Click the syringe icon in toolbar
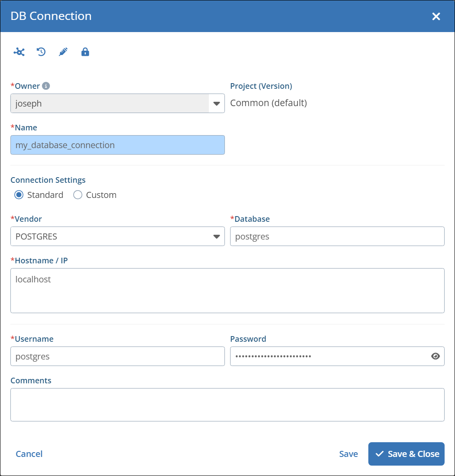The height and width of the screenshot is (476, 455). point(63,52)
